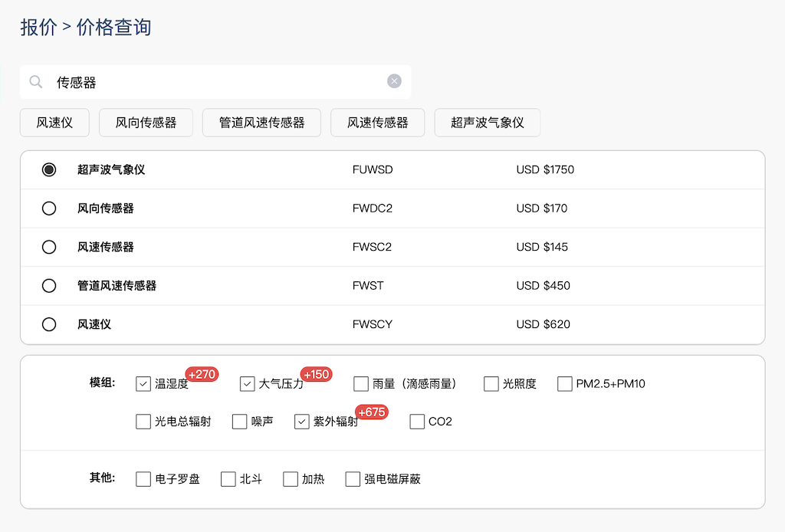Image resolution: width=785 pixels, height=532 pixels.
Task: Enable the CO2 module
Action: (416, 422)
